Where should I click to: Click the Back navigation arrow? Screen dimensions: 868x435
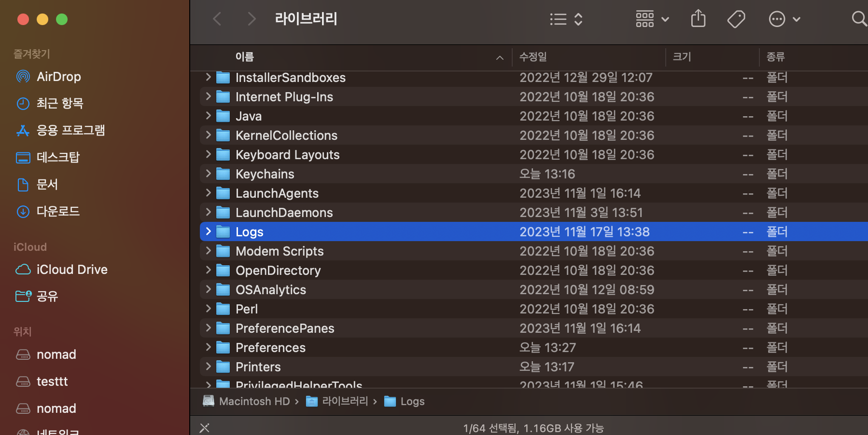click(217, 19)
